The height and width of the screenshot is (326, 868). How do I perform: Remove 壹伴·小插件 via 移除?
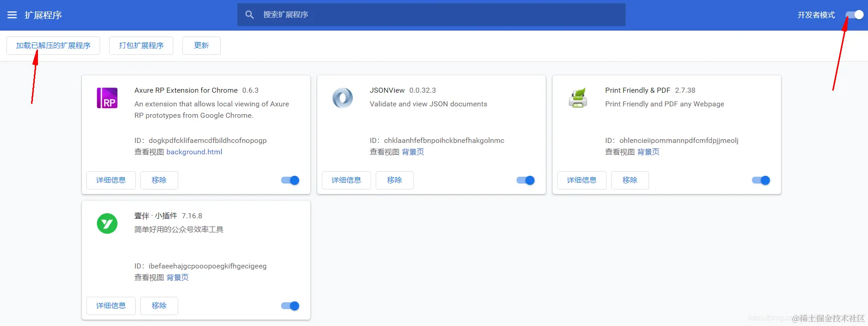159,306
